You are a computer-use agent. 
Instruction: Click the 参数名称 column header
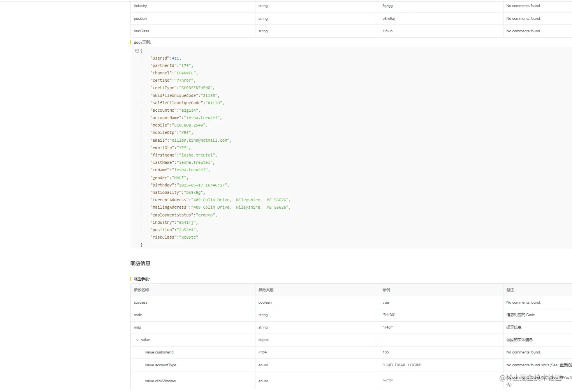tap(142, 290)
